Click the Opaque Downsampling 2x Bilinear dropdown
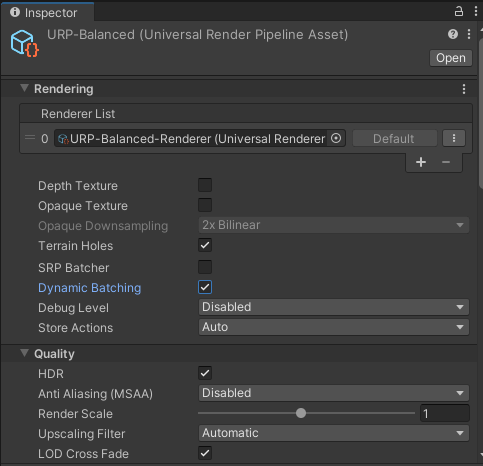Screen dimensions: 483x466 pyautogui.click(x=334, y=225)
